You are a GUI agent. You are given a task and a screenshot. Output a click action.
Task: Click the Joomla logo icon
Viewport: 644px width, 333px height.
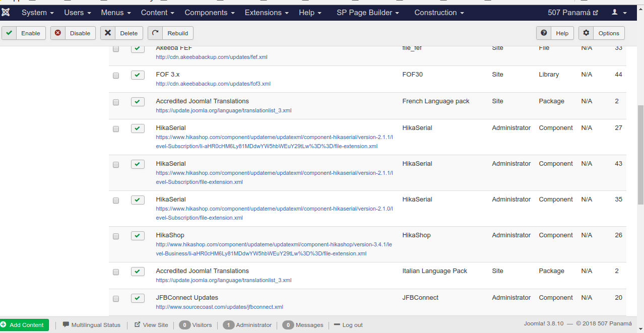6,12
